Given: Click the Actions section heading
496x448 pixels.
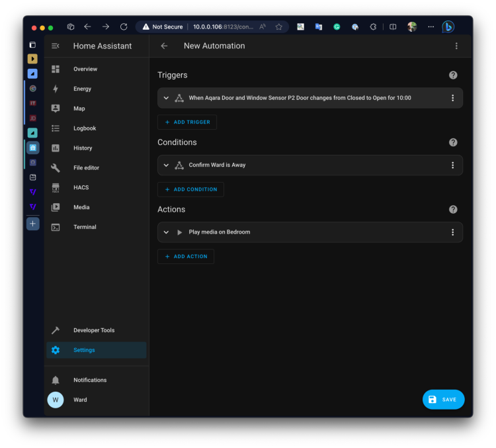Looking at the screenshot, I should pyautogui.click(x=171, y=209).
